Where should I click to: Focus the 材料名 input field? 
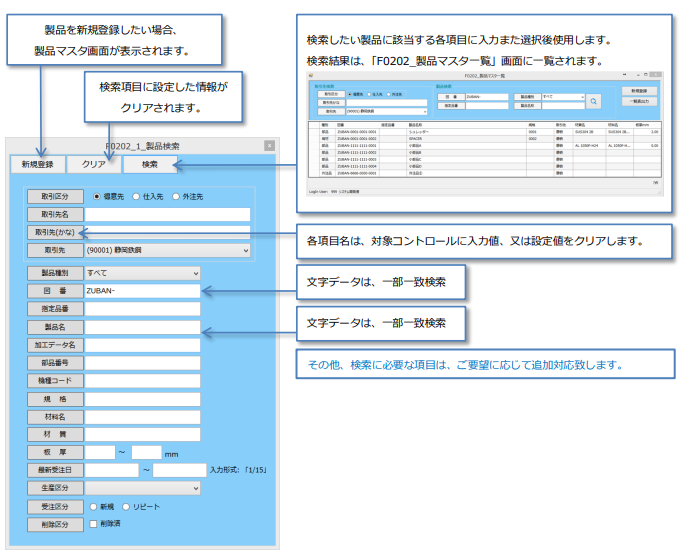[x=142, y=417]
